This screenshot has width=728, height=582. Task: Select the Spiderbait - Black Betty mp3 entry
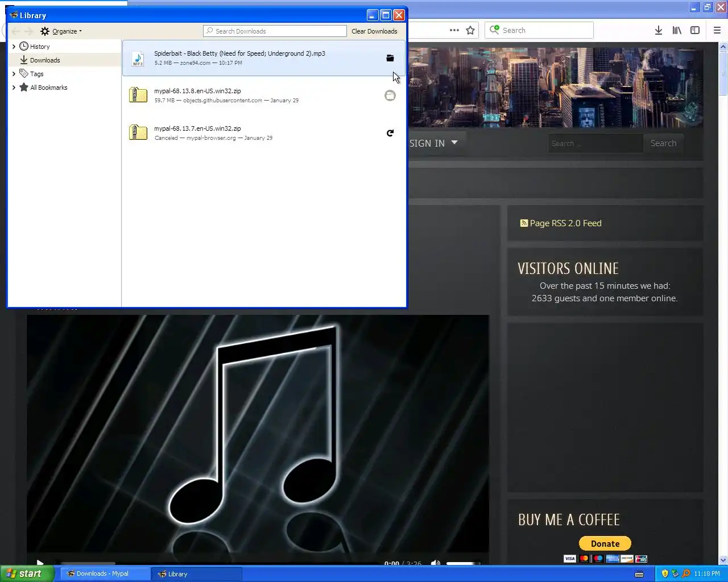point(264,58)
